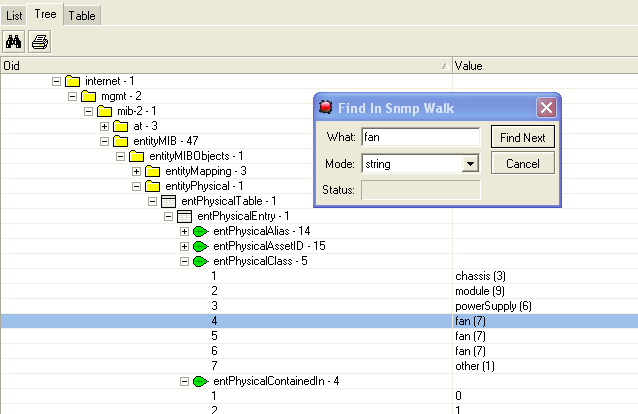Expand the 'at - 3' tree node
The image size is (638, 414).
coord(104,126)
